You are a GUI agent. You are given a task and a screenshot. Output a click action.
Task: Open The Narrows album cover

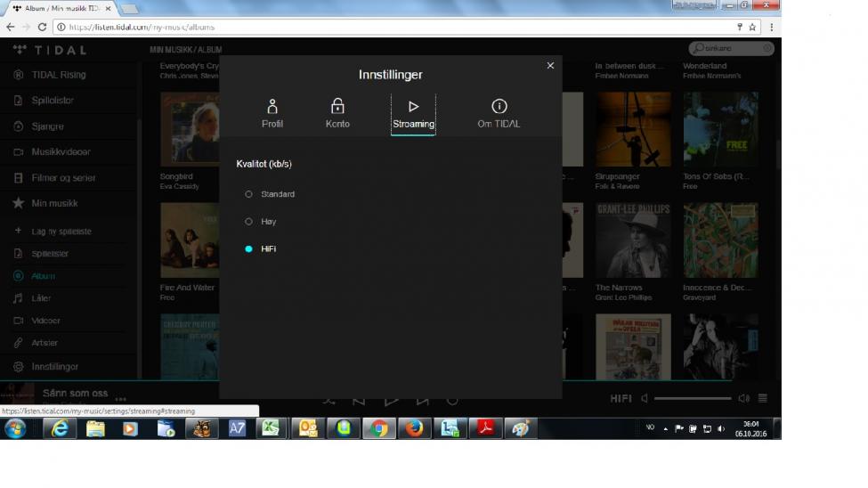tap(633, 240)
